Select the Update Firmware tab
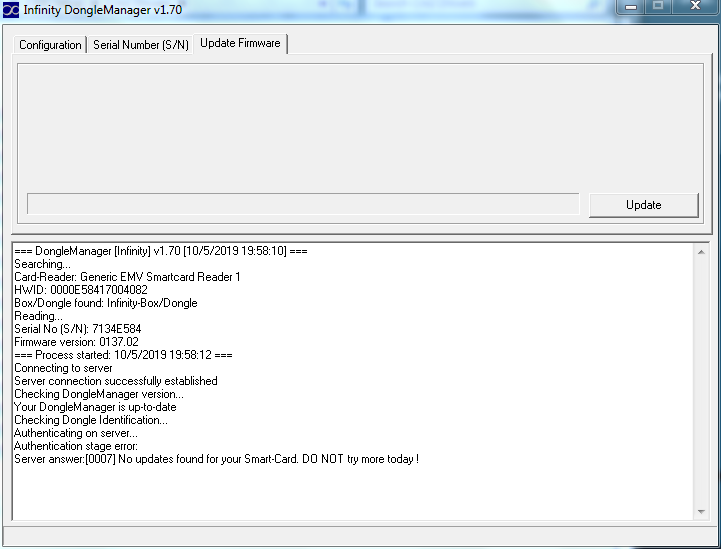The image size is (721, 549). [240, 43]
